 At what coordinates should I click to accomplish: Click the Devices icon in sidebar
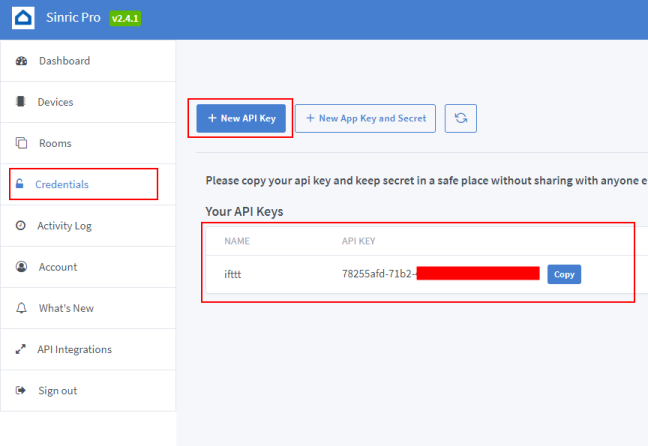coord(21,102)
